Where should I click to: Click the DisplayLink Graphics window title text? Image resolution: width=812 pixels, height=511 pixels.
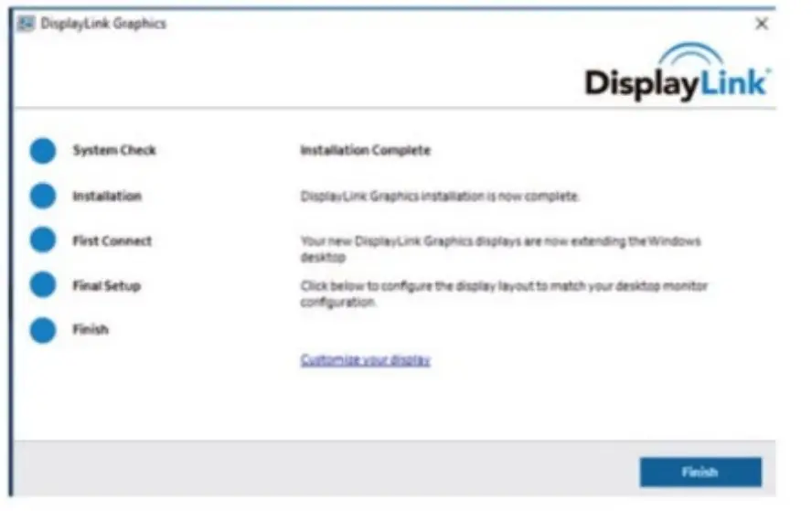103,24
